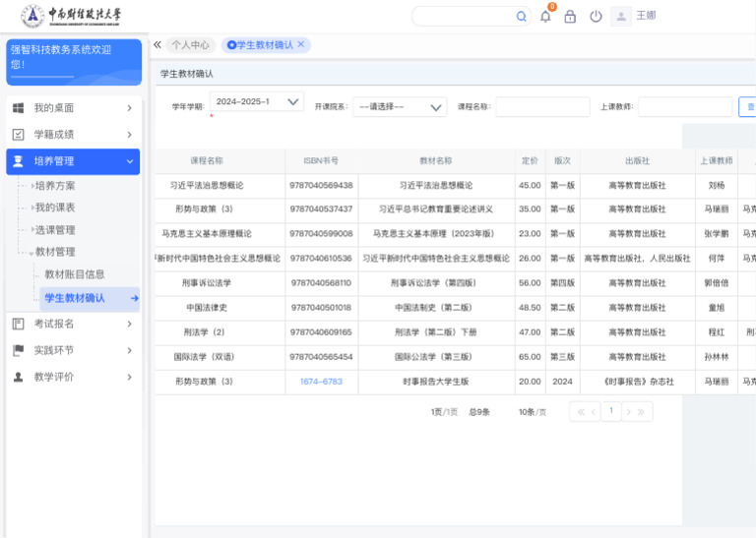Collapse 培养管理 menu chevron

point(129,161)
